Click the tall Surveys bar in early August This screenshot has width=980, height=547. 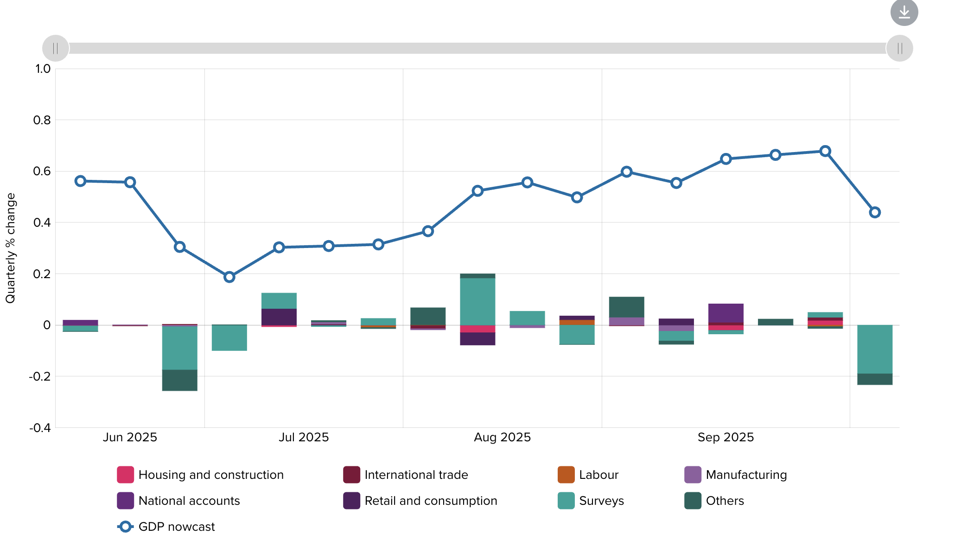click(477, 301)
